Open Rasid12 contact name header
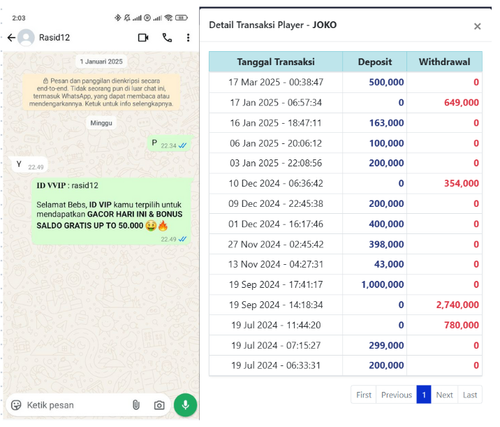 (x=54, y=37)
